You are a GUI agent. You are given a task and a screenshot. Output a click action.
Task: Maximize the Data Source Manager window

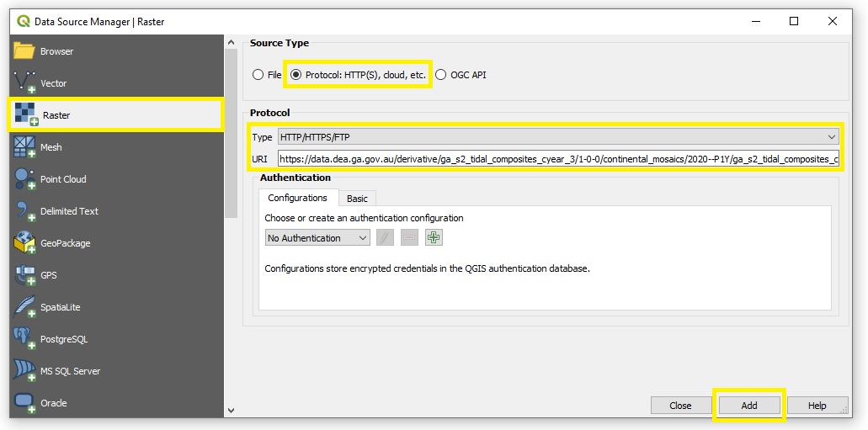(794, 21)
